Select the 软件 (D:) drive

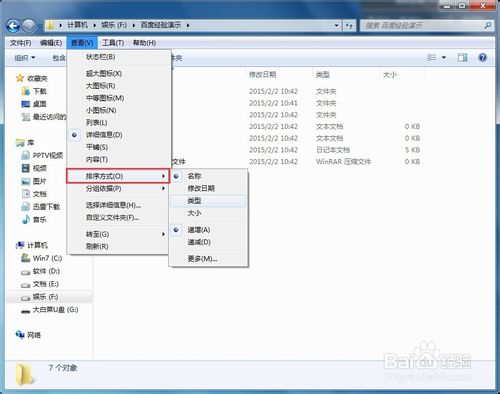pos(41,271)
